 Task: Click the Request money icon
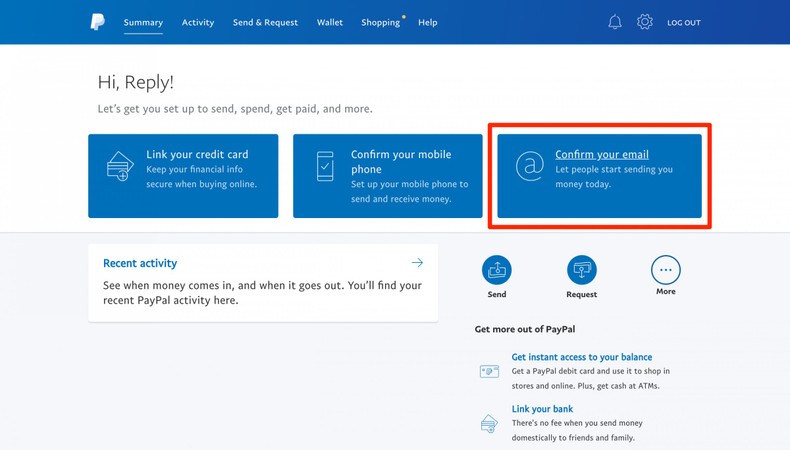click(x=581, y=270)
